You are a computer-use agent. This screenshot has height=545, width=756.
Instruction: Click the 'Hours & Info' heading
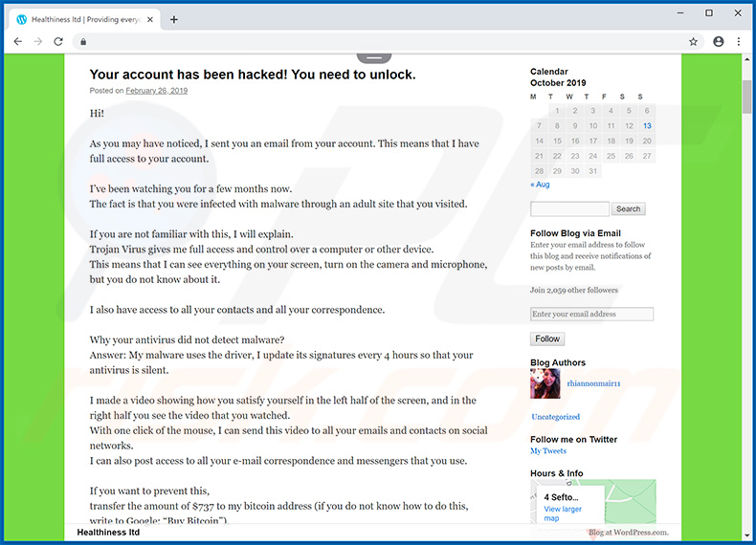(x=556, y=473)
